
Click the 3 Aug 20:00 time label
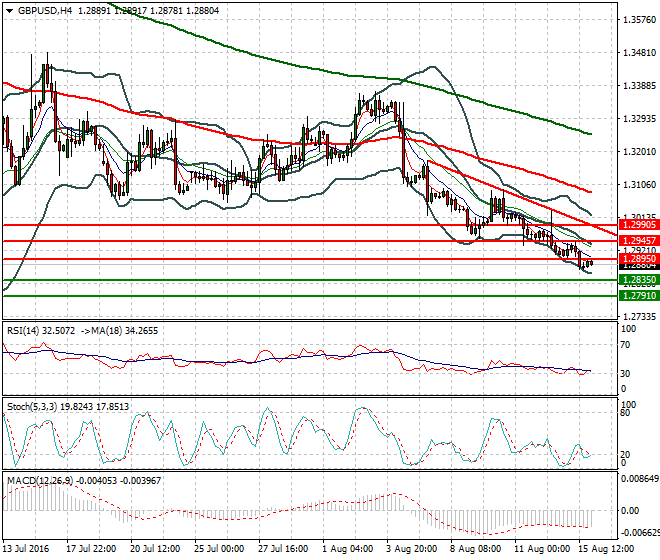412,549
